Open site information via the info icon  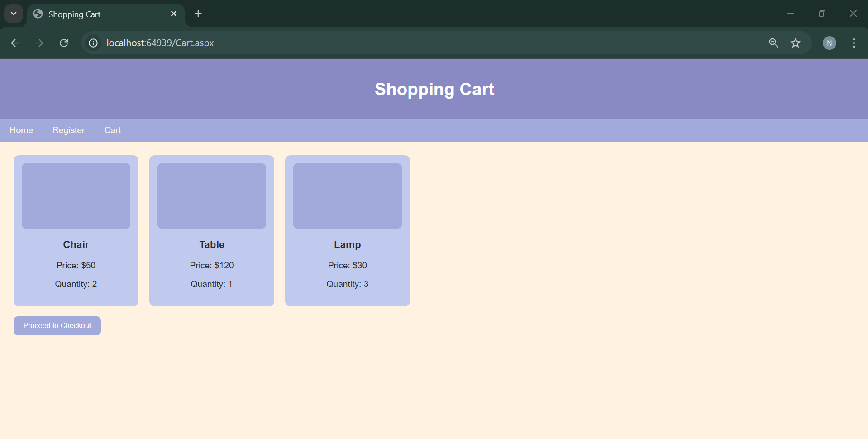tap(93, 43)
